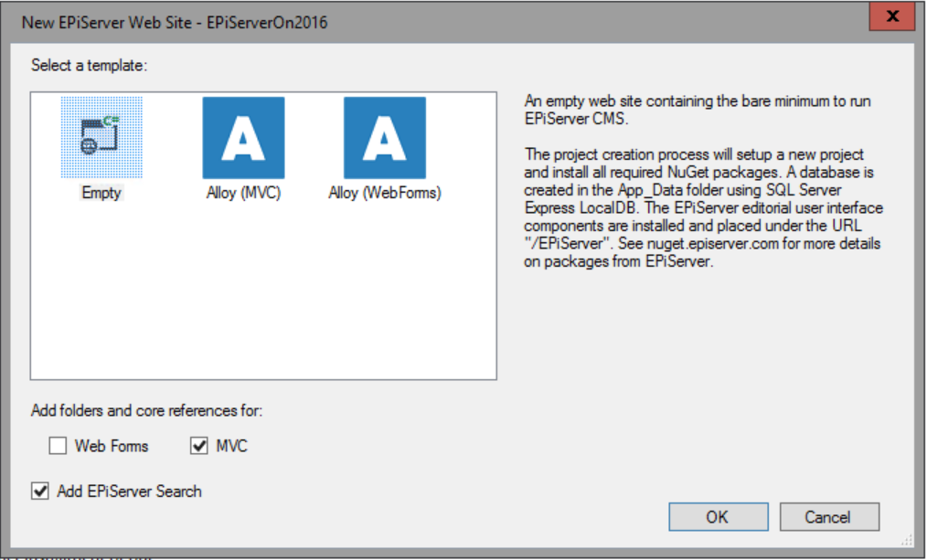The height and width of the screenshot is (560, 927).
Task: Disable the Add EPiServer Search checkbox
Action: [x=40, y=491]
